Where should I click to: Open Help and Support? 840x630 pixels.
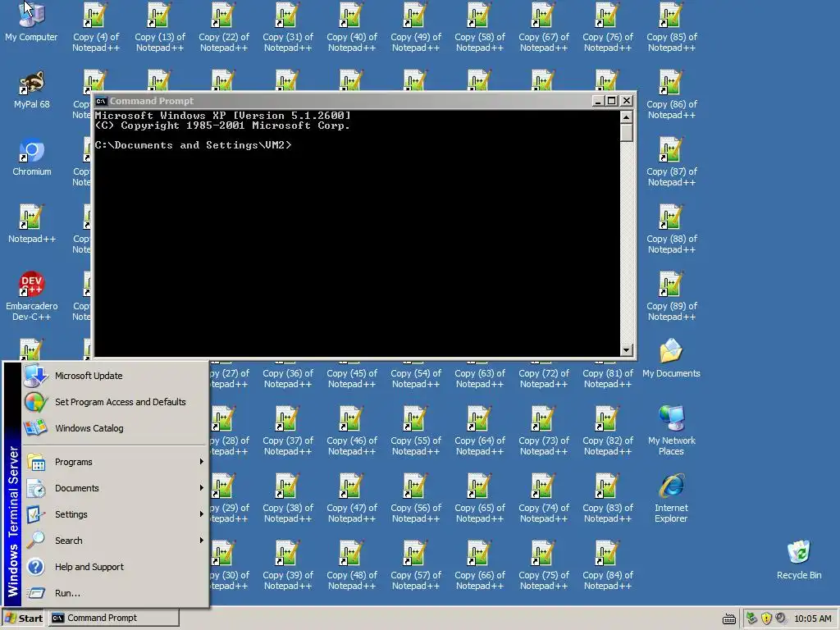click(114, 567)
